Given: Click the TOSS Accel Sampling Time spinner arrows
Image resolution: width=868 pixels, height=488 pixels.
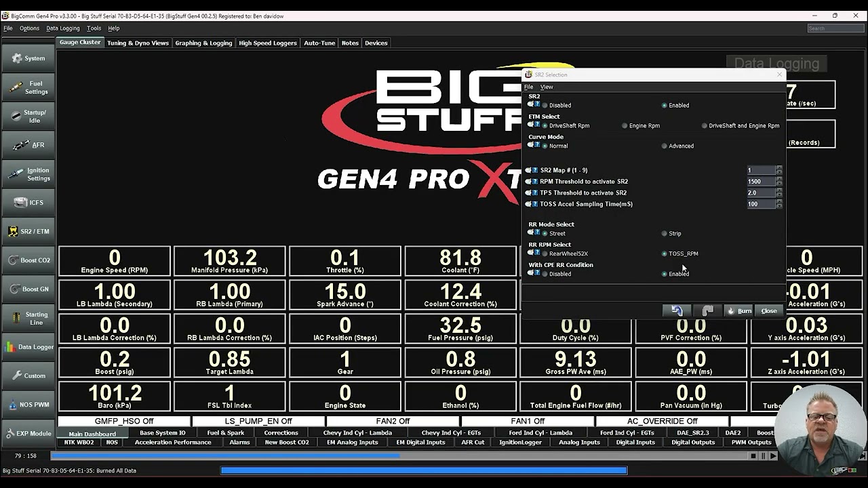Looking at the screenshot, I should point(779,204).
